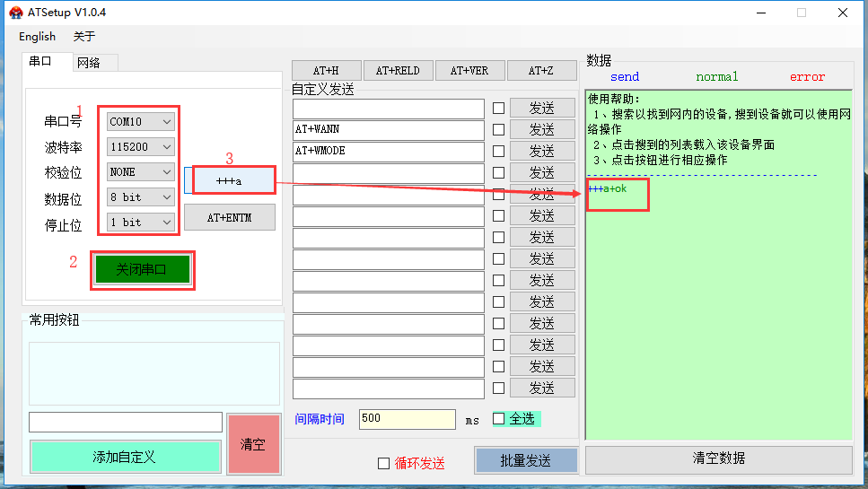This screenshot has height=489, width=868.
Task: Click the 清空数据 button below data panel
Action: click(718, 458)
